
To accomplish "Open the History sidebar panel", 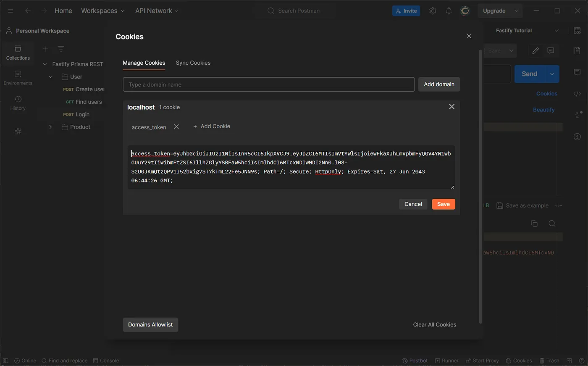I will pyautogui.click(x=18, y=103).
